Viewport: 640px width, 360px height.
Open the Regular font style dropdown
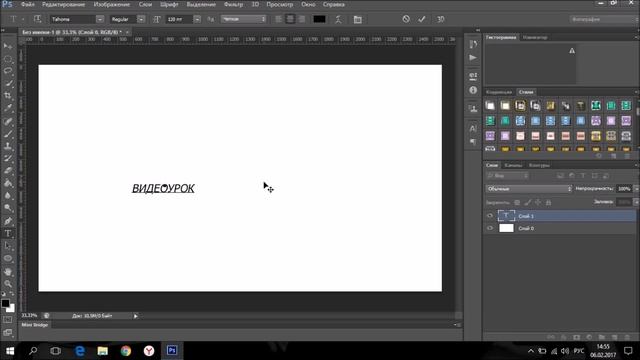click(x=141, y=19)
